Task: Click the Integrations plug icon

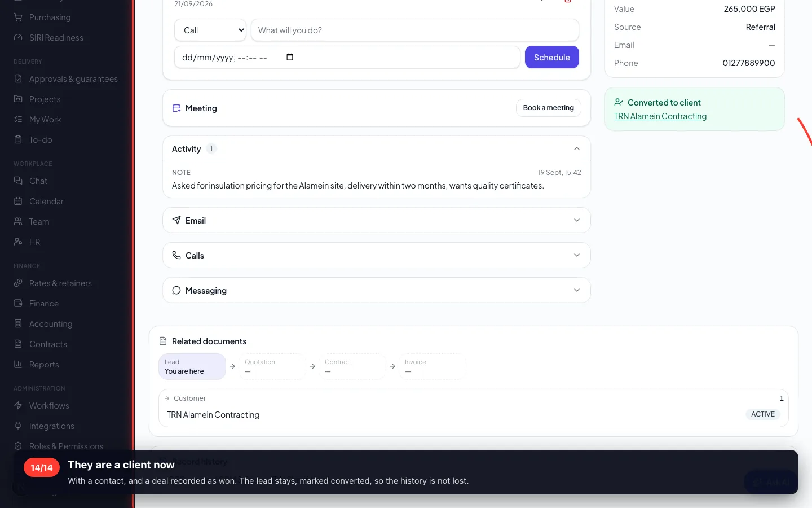Action: point(18,426)
